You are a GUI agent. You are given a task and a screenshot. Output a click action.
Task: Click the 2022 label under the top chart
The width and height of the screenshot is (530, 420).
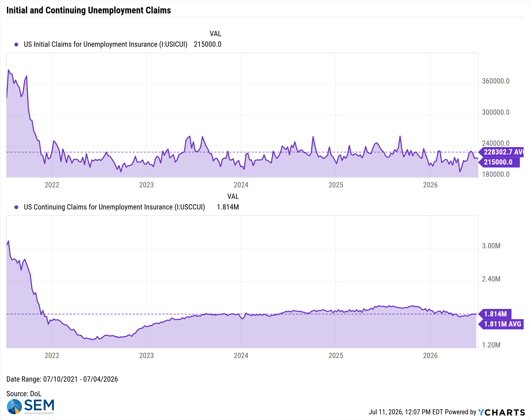tap(52, 185)
